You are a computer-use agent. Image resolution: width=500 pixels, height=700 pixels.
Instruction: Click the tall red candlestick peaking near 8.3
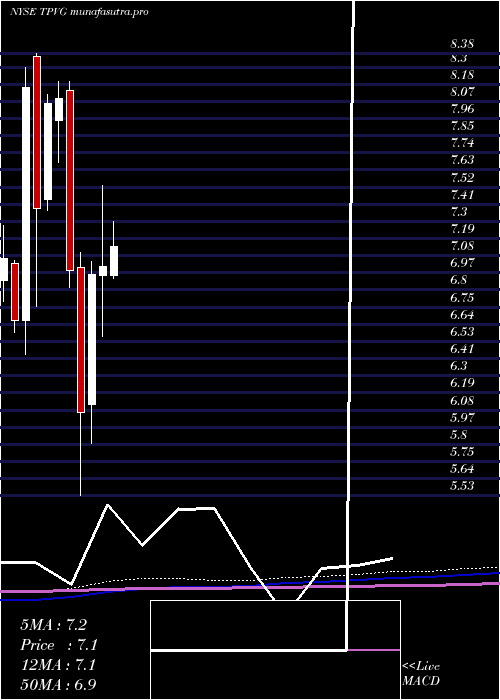37,132
